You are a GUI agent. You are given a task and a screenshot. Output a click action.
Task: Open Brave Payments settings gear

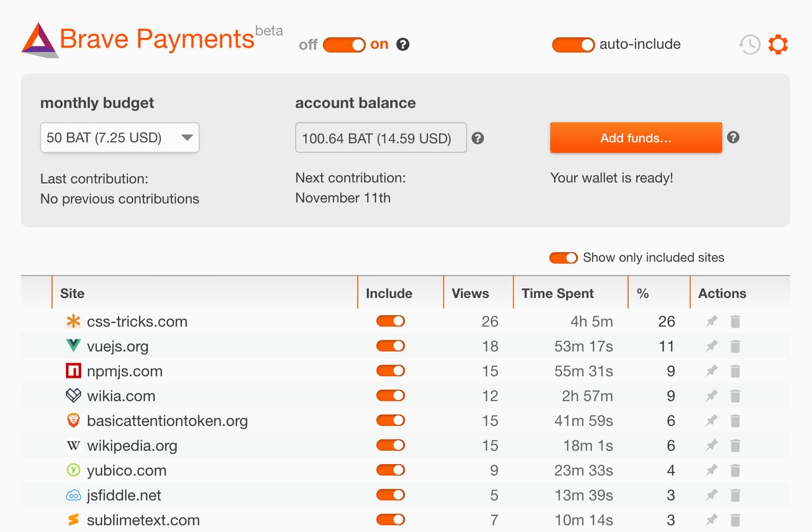click(x=778, y=44)
